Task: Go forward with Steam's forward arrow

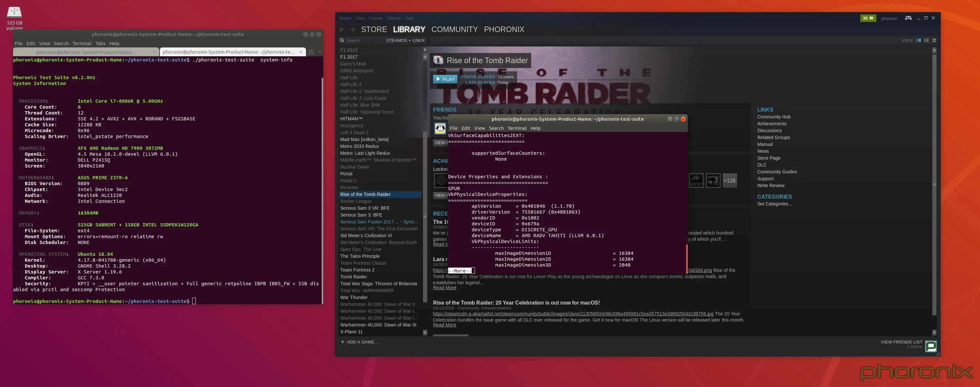Action: click(x=353, y=30)
